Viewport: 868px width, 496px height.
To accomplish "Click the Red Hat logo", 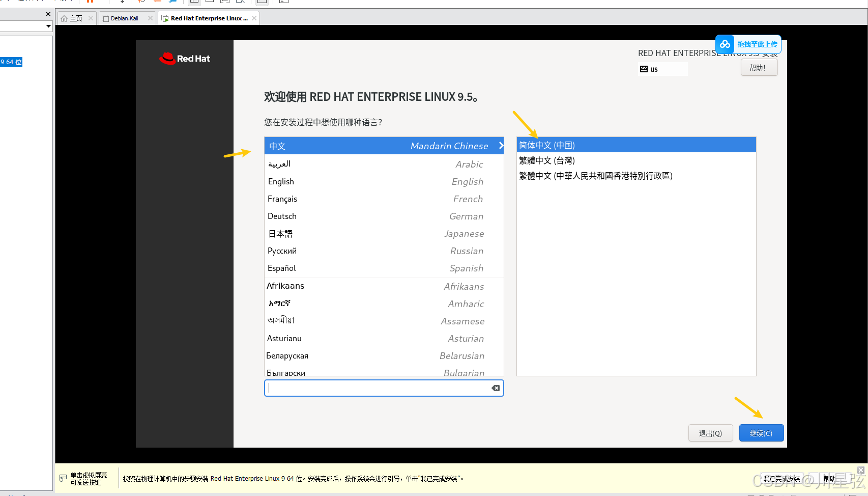I will click(185, 59).
